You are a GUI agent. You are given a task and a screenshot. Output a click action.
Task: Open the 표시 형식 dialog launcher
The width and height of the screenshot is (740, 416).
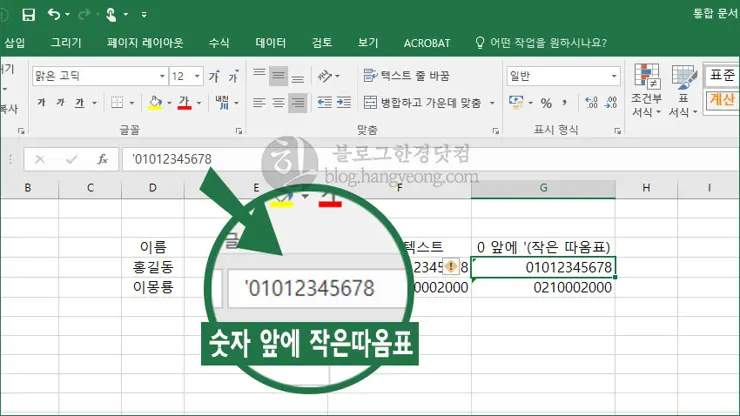pos(617,131)
